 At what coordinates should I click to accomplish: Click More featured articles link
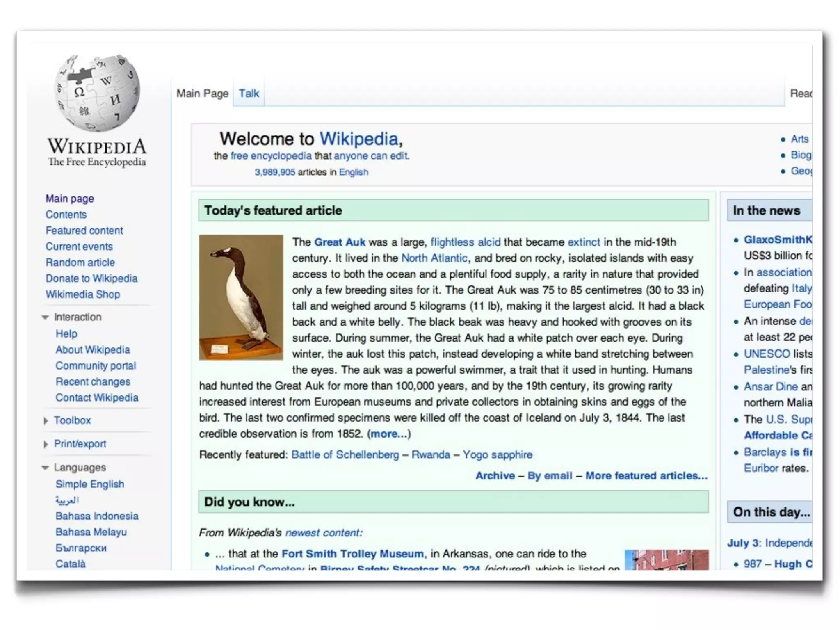pyautogui.click(x=646, y=476)
